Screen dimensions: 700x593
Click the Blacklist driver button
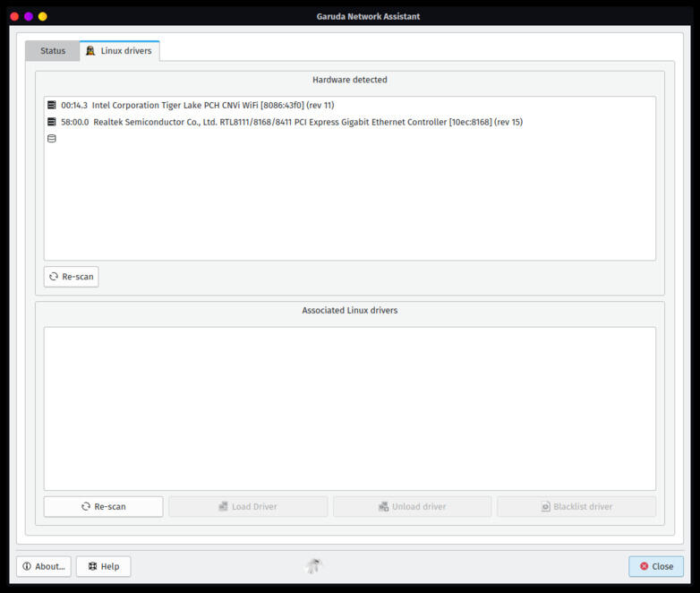click(x=576, y=507)
